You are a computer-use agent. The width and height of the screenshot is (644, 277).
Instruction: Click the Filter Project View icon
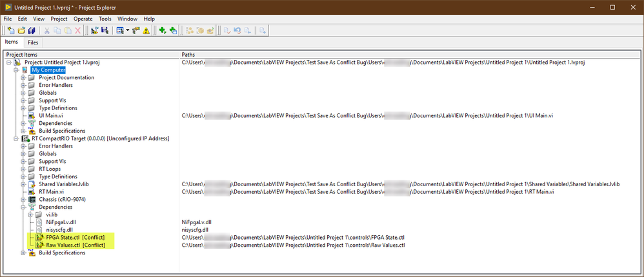click(120, 30)
